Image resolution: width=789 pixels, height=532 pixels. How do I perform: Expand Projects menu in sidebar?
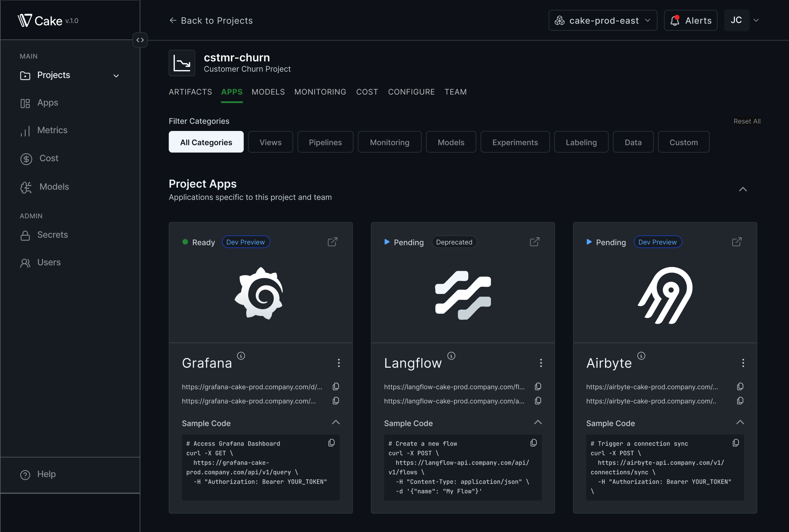click(x=116, y=76)
